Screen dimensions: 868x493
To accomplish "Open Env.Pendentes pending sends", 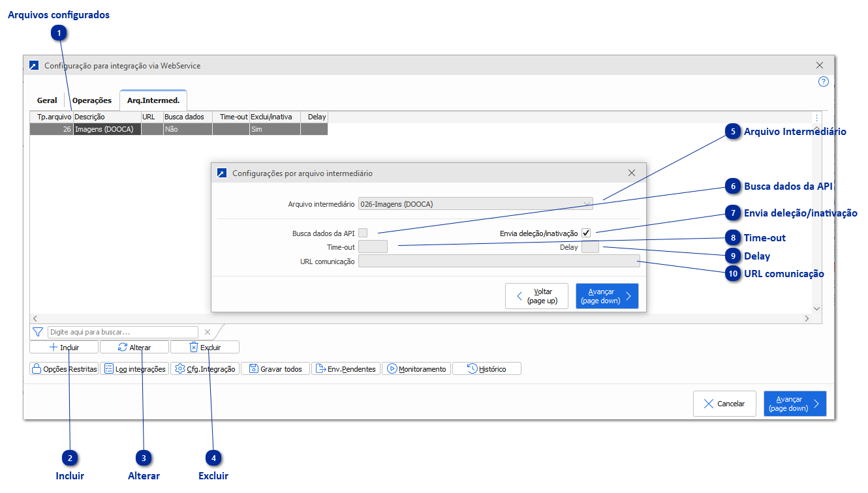I will 347,368.
